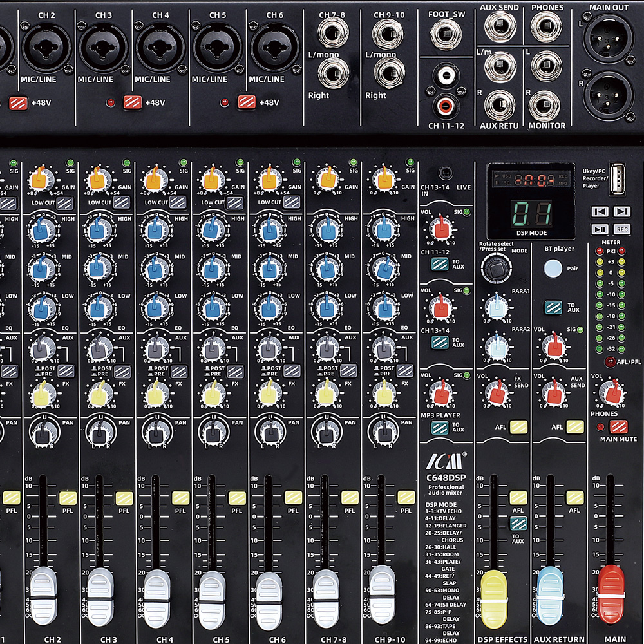The image size is (644, 644).
Task: Toggle MP3 PLAYER TO AUX switch
Action: pos(440,426)
